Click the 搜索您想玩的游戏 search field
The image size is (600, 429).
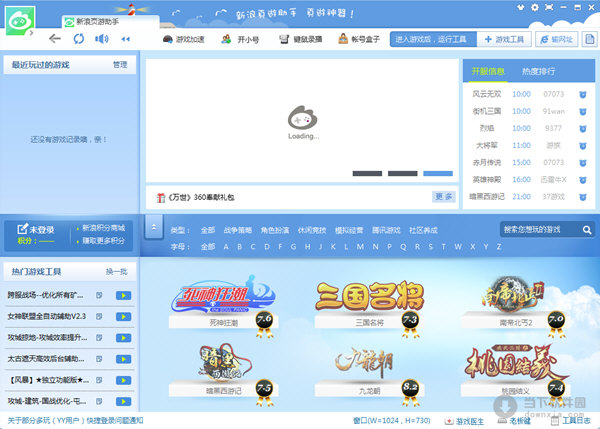pyautogui.click(x=540, y=229)
